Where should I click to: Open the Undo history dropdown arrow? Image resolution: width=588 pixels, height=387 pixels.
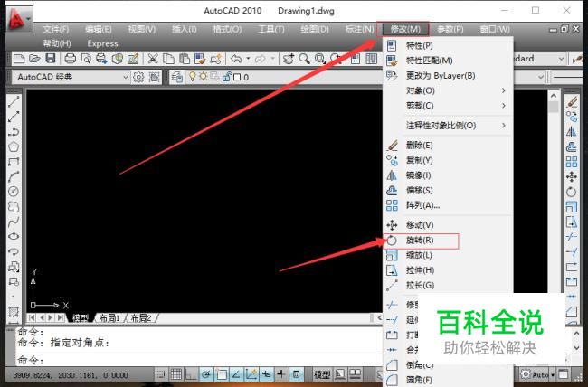point(248,59)
